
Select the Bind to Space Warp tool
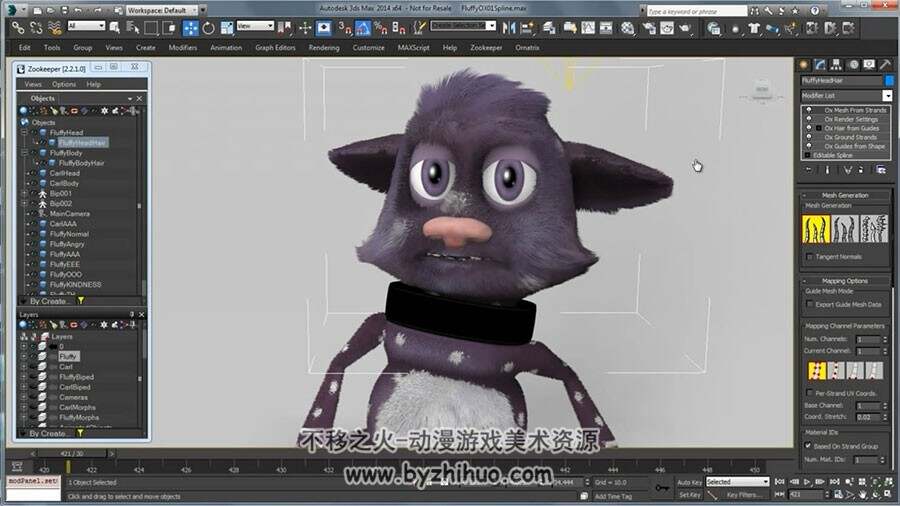point(55,27)
